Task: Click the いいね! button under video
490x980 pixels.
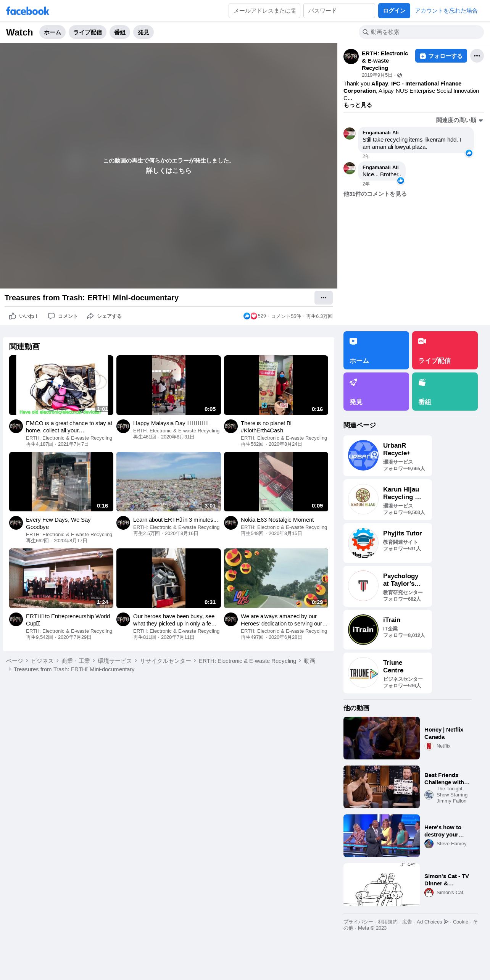Action: coord(23,316)
